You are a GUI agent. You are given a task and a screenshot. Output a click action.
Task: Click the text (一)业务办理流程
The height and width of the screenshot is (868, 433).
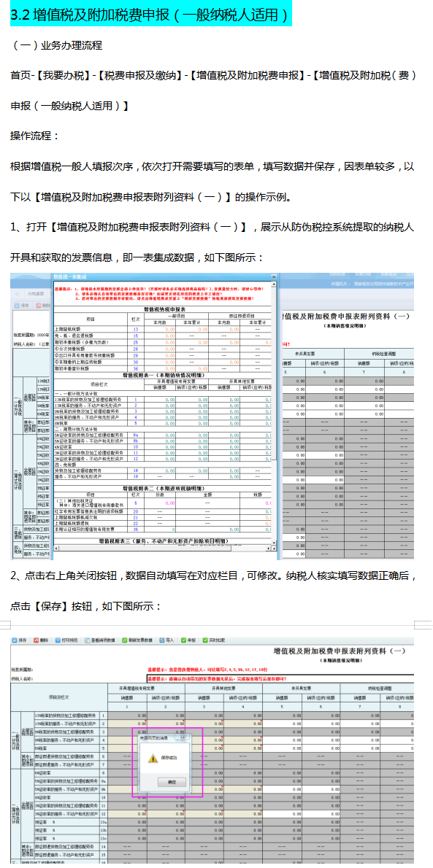coord(56,45)
